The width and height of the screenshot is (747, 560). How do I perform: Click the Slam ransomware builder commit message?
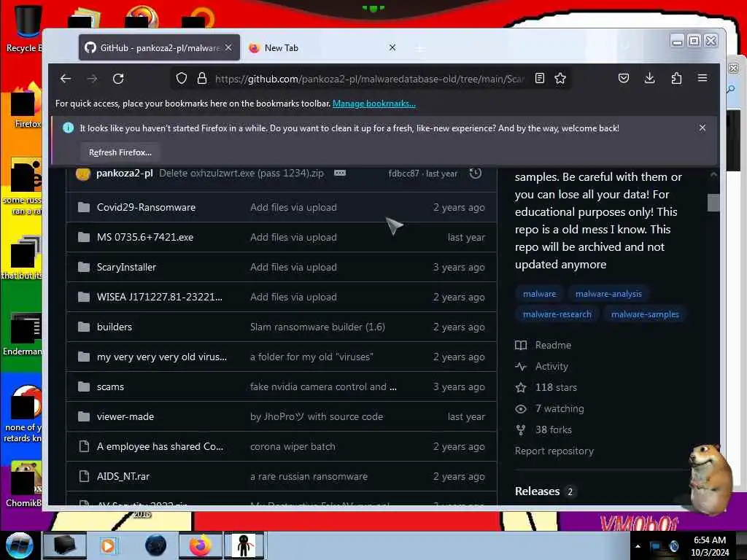click(x=317, y=327)
